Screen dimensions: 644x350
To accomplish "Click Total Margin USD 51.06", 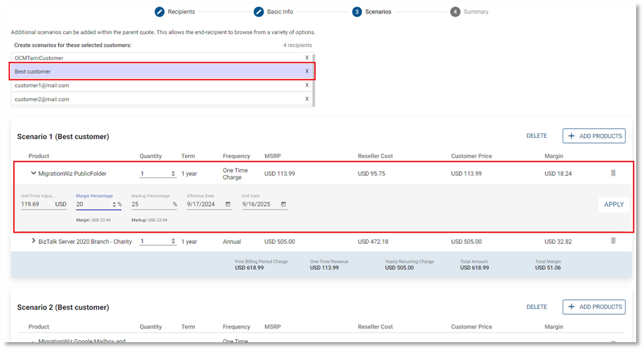I will pos(548,268).
